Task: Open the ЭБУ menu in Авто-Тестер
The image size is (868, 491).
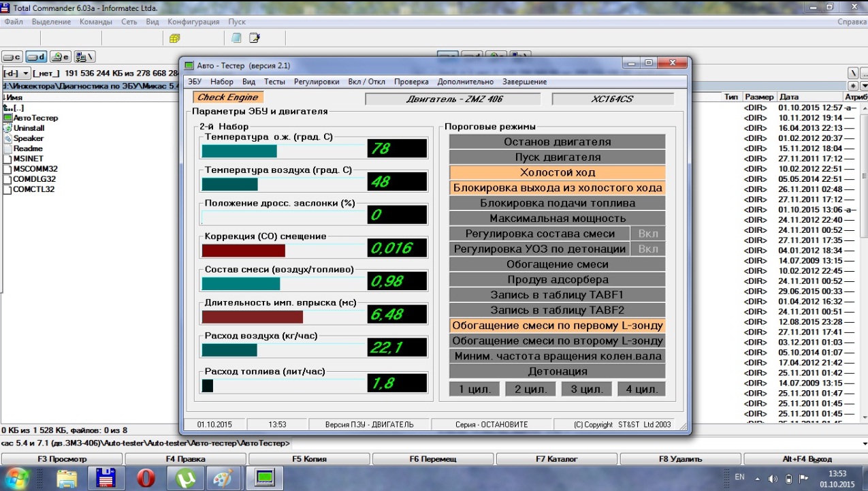Action: point(195,82)
